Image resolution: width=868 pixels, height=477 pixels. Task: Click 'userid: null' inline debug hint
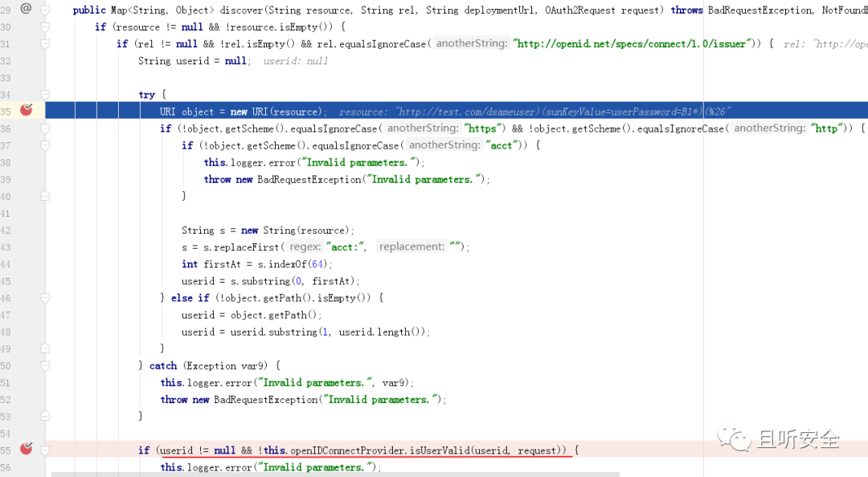point(296,61)
